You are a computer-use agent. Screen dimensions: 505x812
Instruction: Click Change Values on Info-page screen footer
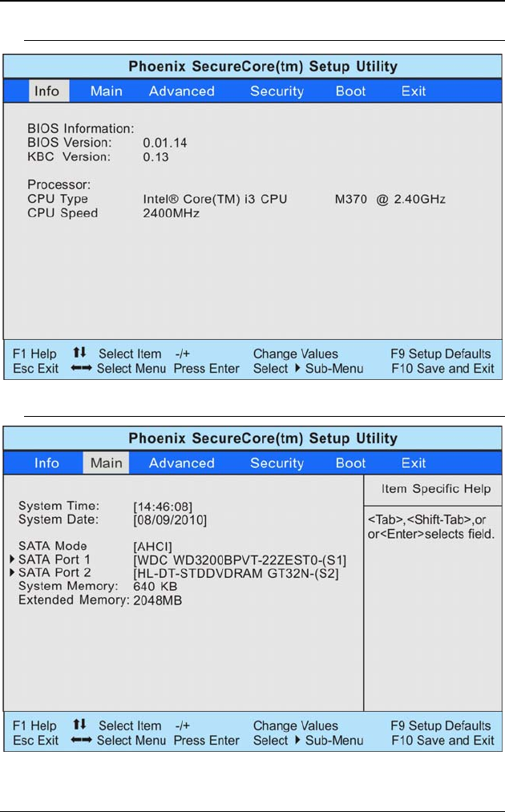296,354
